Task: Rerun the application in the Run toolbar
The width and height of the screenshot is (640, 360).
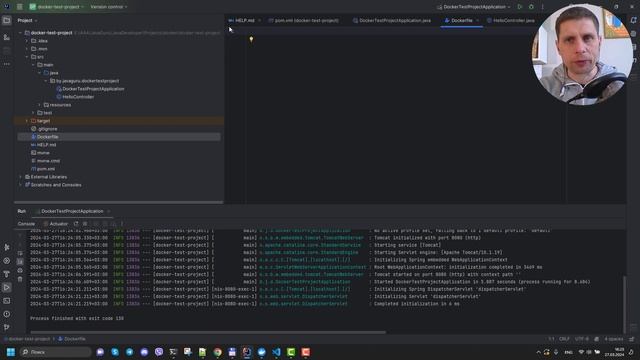Action: click(x=76, y=224)
